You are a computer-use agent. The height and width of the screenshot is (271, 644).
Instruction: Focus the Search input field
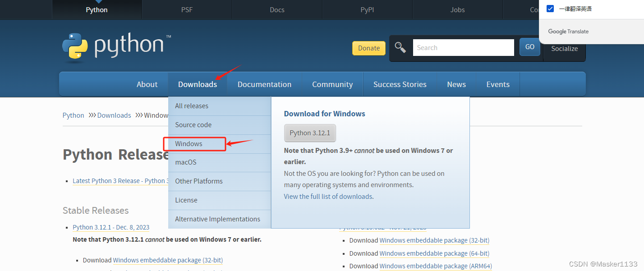click(x=463, y=47)
